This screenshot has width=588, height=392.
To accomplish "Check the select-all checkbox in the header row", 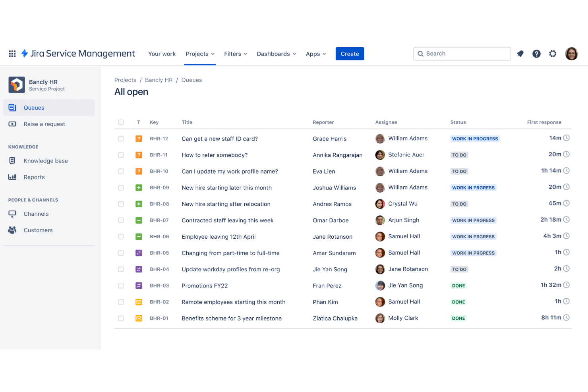I will 121,122.
